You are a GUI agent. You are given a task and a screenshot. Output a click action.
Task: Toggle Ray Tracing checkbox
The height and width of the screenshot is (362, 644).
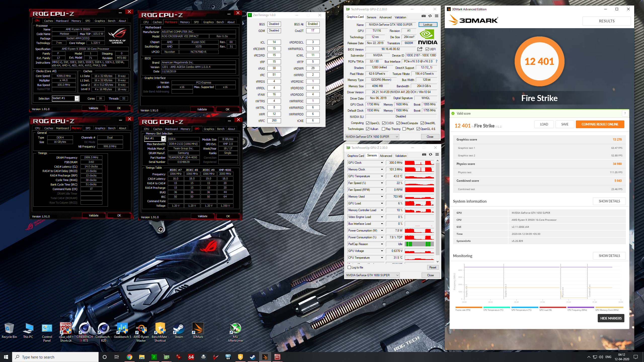383,129
